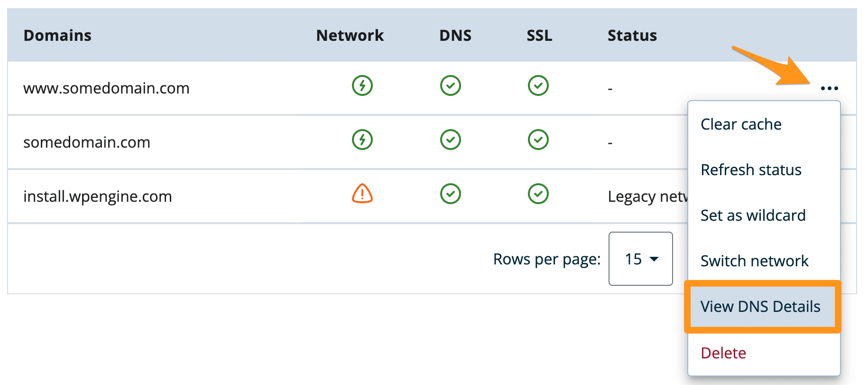Click the www.somedomain.com domain name
The width and height of the screenshot is (868, 385).
[106, 88]
